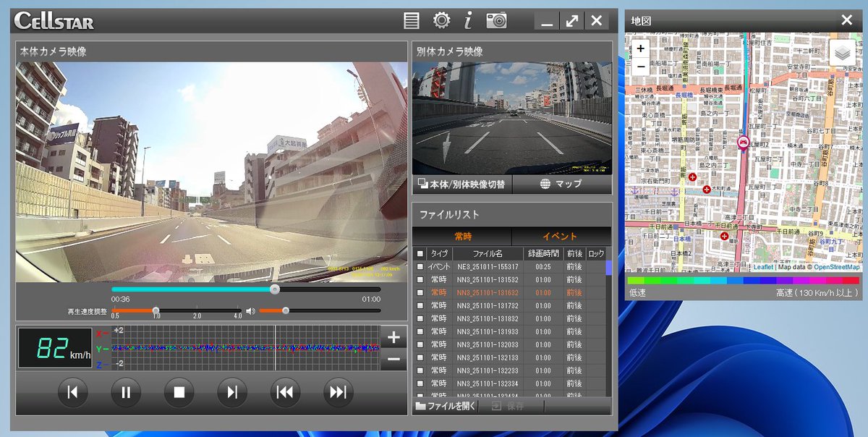
Task: Skip to beginning of the video
Action: pyautogui.click(x=72, y=392)
